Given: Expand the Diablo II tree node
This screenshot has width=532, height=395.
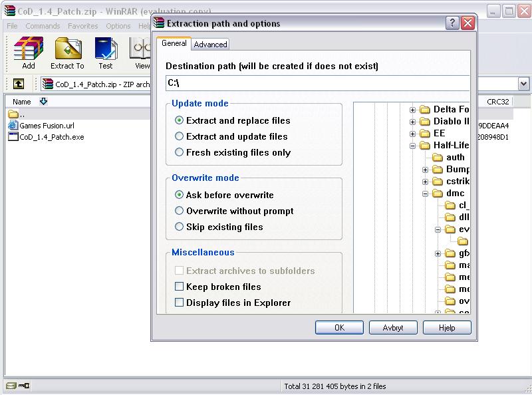Looking at the screenshot, I should point(412,122).
